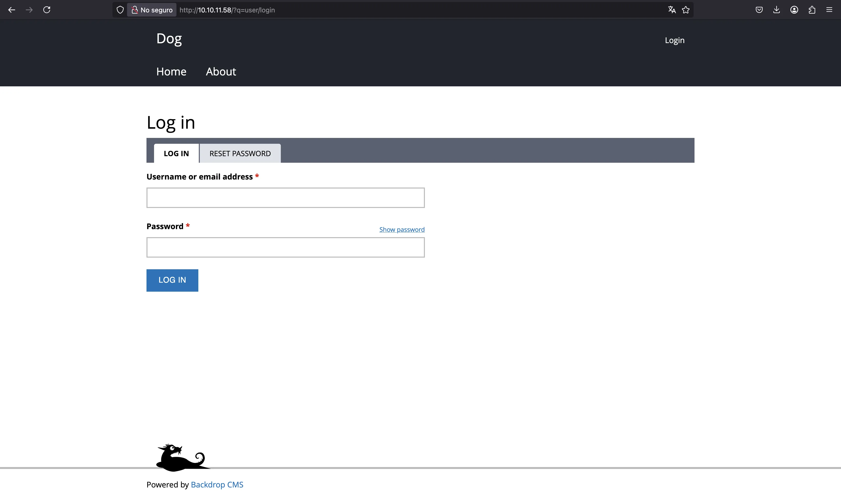Open the Firefox account icon

pos(794,10)
